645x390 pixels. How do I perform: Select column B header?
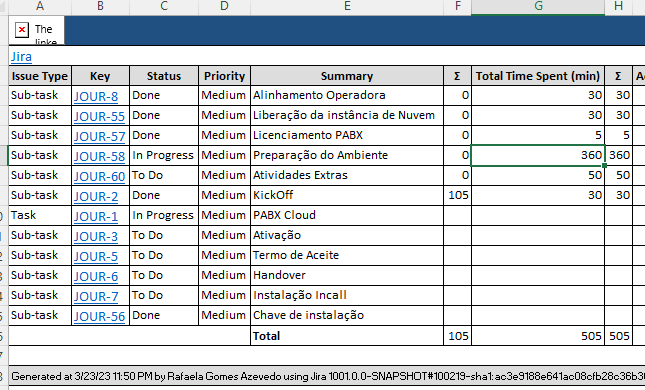100,6
